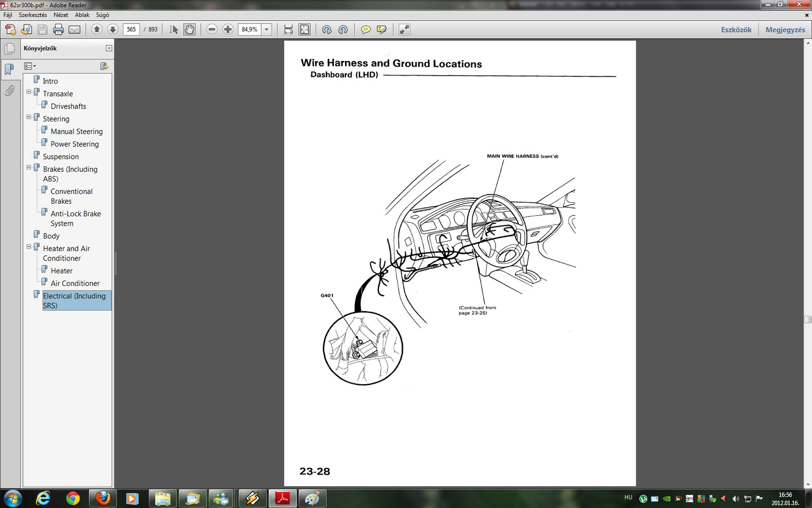Jump to the Body bookmark

(51, 236)
